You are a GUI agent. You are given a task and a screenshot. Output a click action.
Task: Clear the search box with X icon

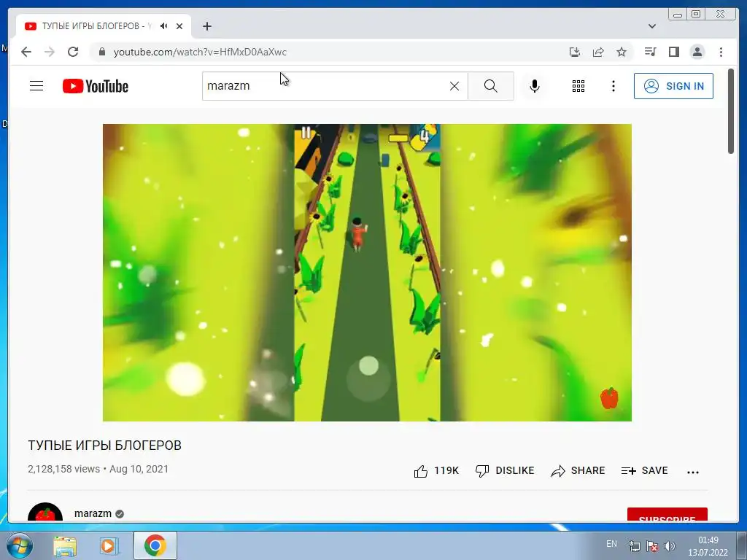(x=454, y=86)
